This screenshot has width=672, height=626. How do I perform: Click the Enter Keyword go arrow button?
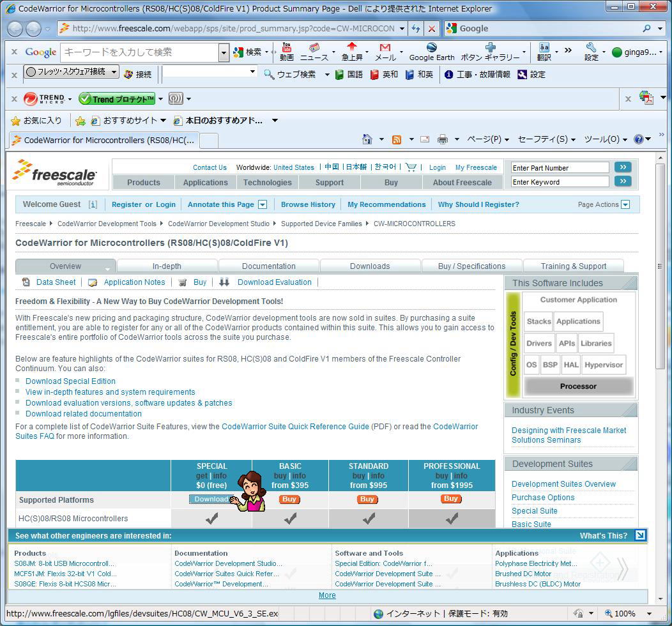pyautogui.click(x=623, y=181)
